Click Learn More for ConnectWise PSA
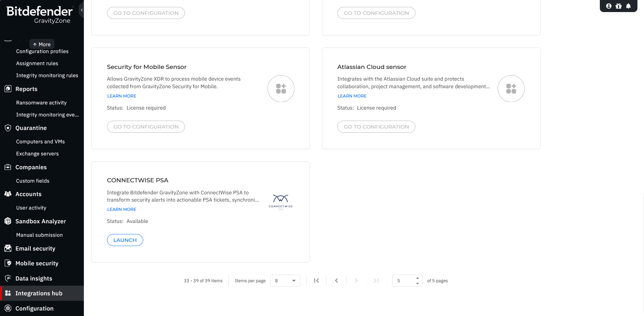The width and height of the screenshot is (644, 316). 121,209
